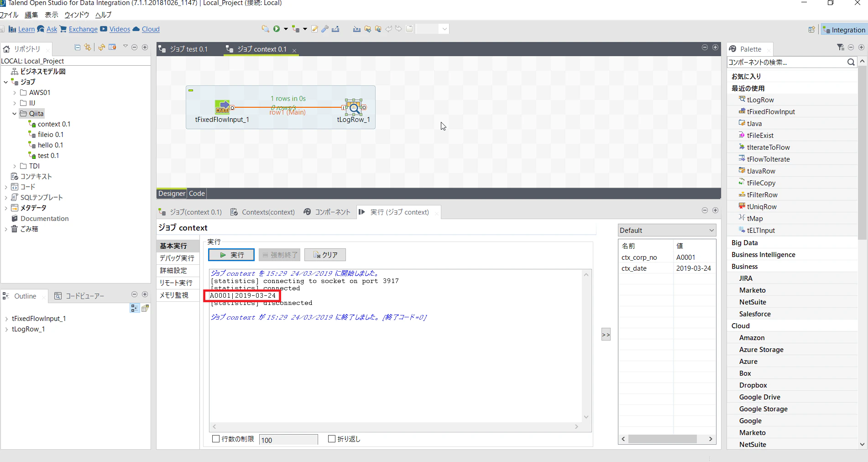The image size is (868, 462).
Task: Collapse the subjob minimize toggle on canvas
Action: [191, 90]
